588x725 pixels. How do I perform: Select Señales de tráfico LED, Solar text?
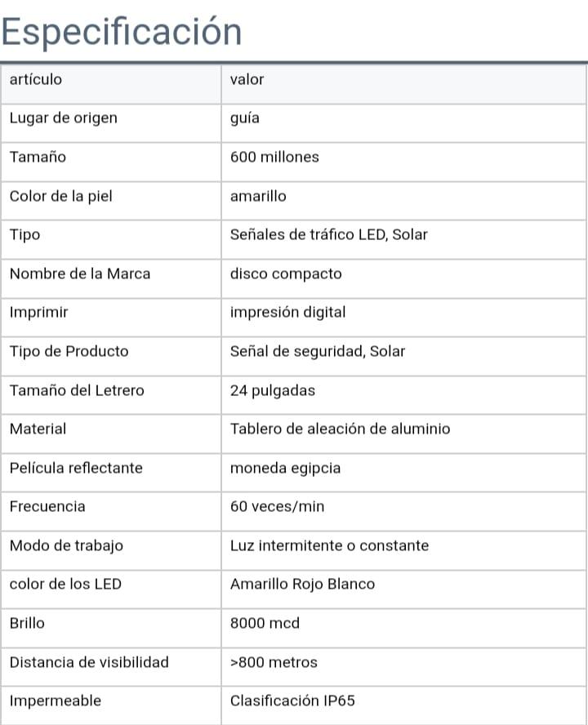click(x=328, y=234)
